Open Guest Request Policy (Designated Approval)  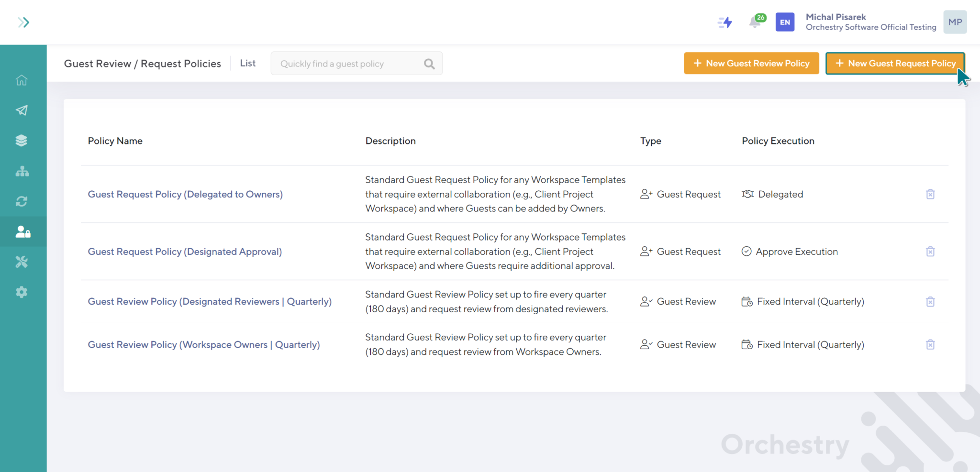[184, 251]
